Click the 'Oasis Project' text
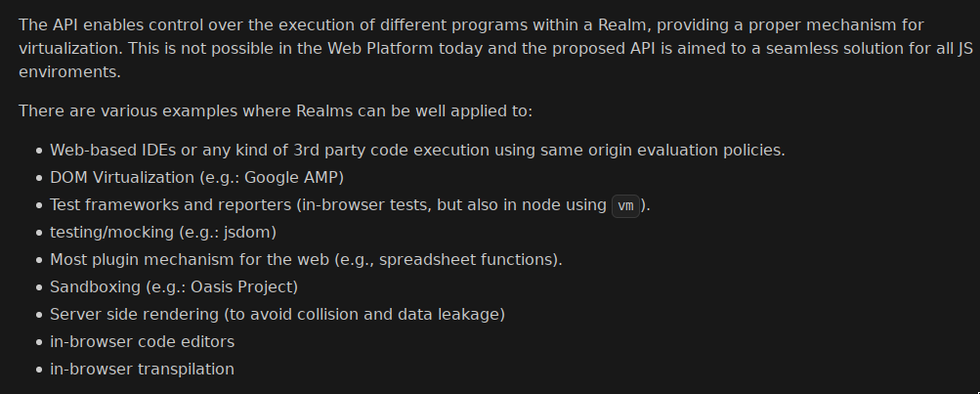The height and width of the screenshot is (394, 980). (x=241, y=287)
